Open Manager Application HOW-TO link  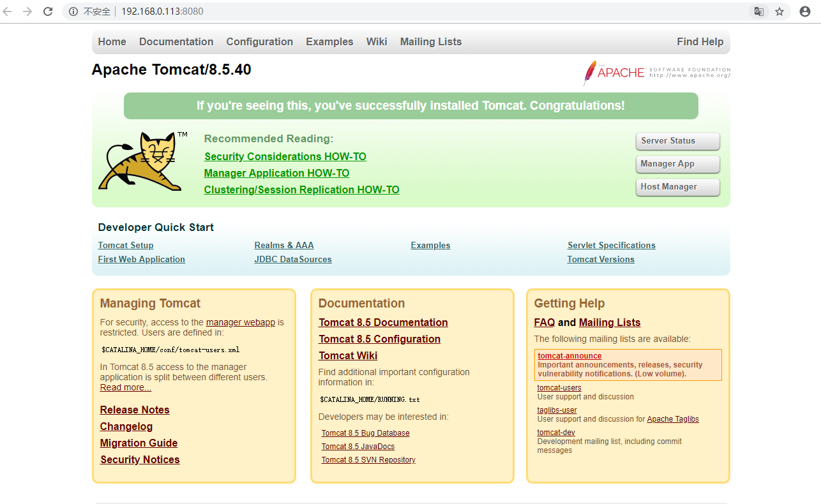[276, 174]
